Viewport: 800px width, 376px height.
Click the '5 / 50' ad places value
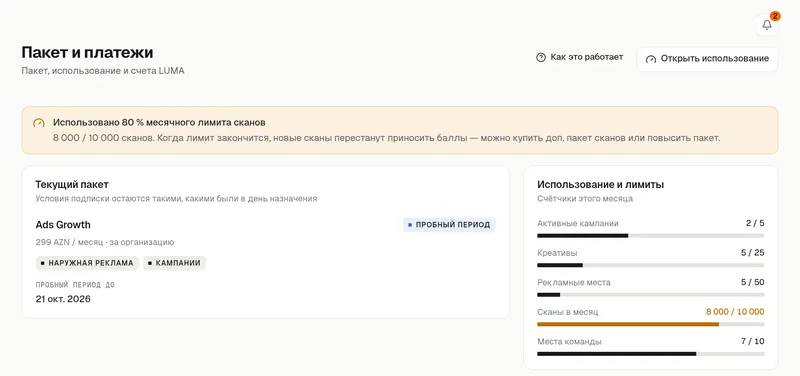[x=753, y=283]
